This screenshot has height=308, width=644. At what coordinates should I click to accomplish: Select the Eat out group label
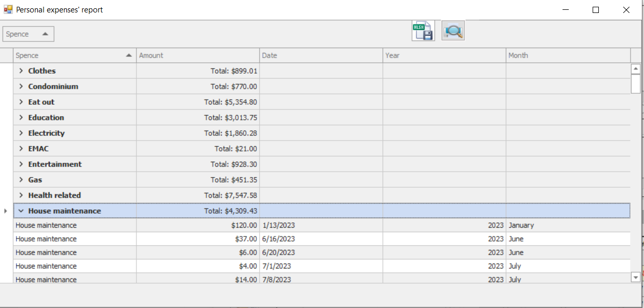41,102
